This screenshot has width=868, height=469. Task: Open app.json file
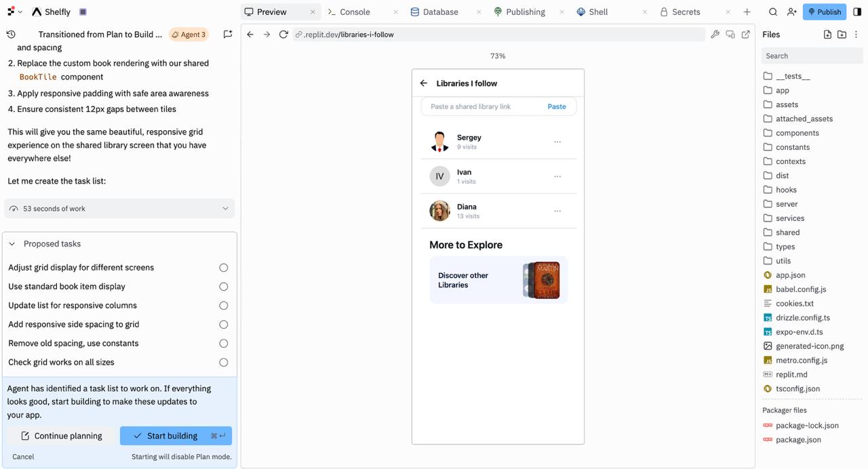click(x=791, y=275)
